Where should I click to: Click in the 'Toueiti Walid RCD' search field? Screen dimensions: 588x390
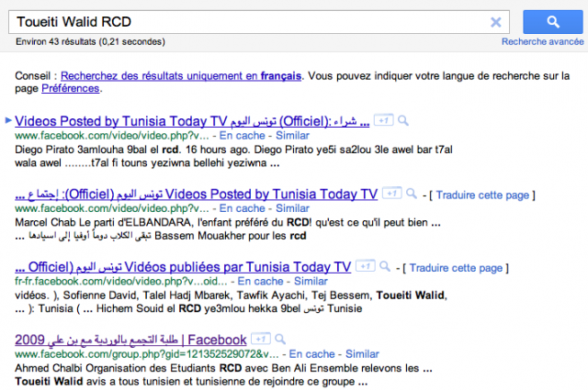pos(248,22)
